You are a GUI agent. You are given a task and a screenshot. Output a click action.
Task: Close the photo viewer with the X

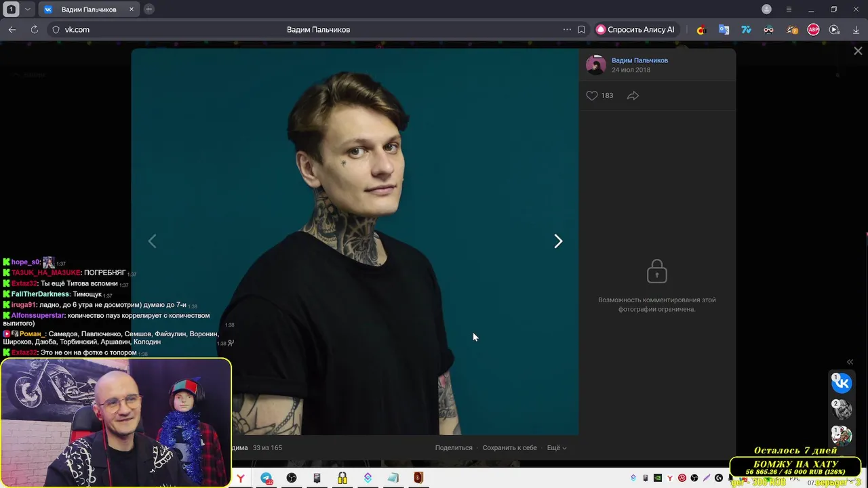click(858, 51)
